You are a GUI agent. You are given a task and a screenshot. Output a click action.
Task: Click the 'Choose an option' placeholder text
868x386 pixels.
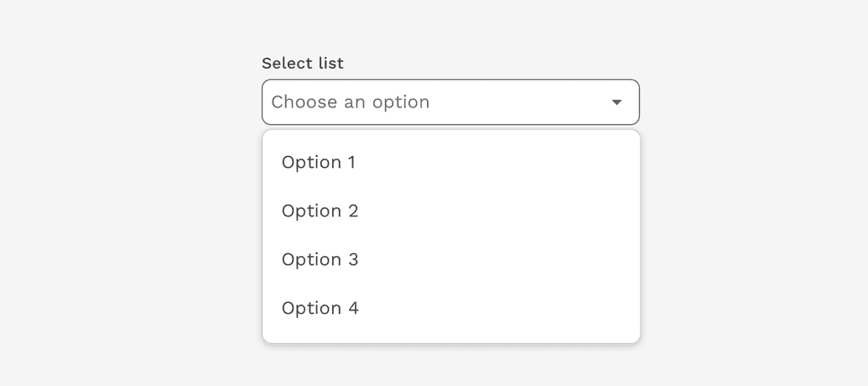(351, 102)
